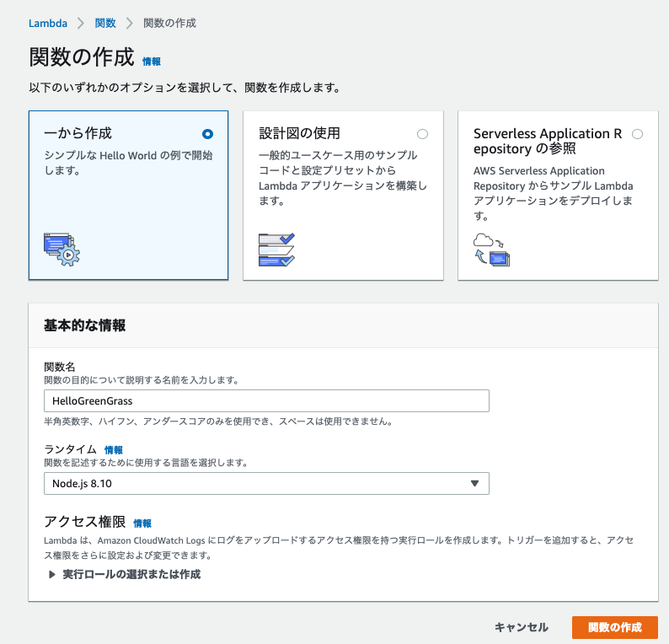Open the ランタイム Node.js 8.10 dropdown

coord(266,484)
